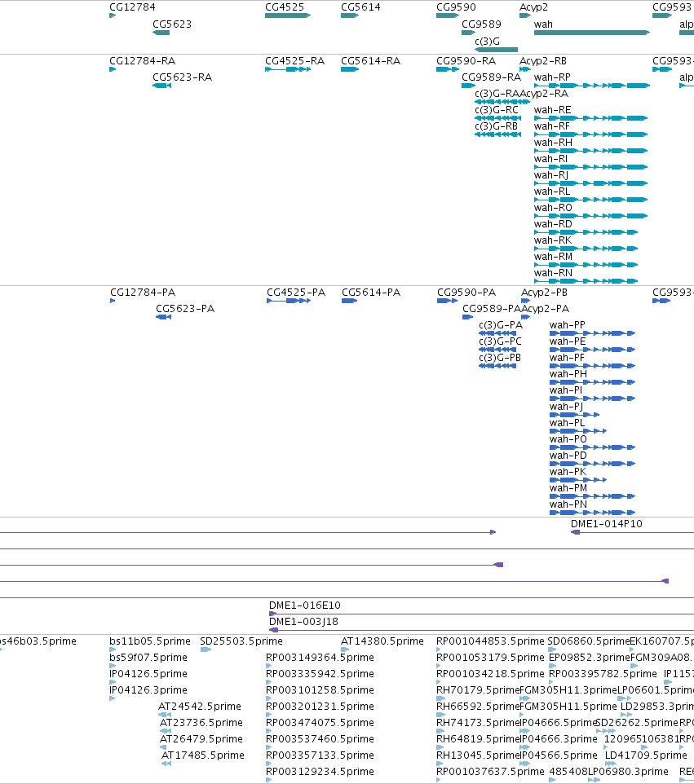The width and height of the screenshot is (694, 784).
Task: Select the CG5623-RA transcript
Action: click(161, 86)
